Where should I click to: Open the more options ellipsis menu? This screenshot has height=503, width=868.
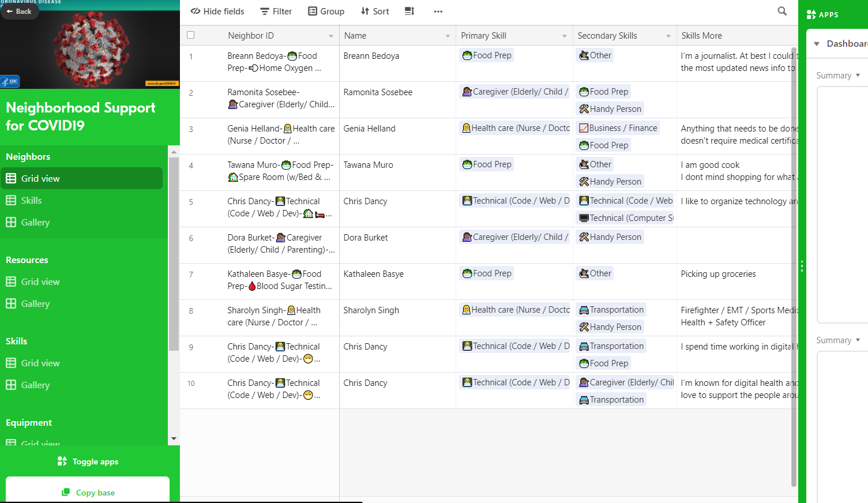pyautogui.click(x=438, y=12)
